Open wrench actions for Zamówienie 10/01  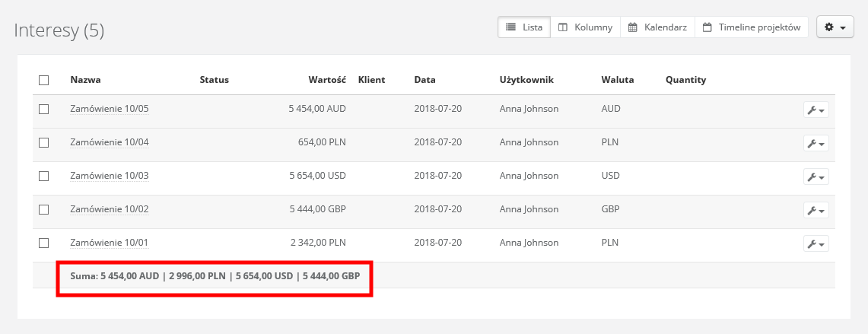(x=816, y=243)
